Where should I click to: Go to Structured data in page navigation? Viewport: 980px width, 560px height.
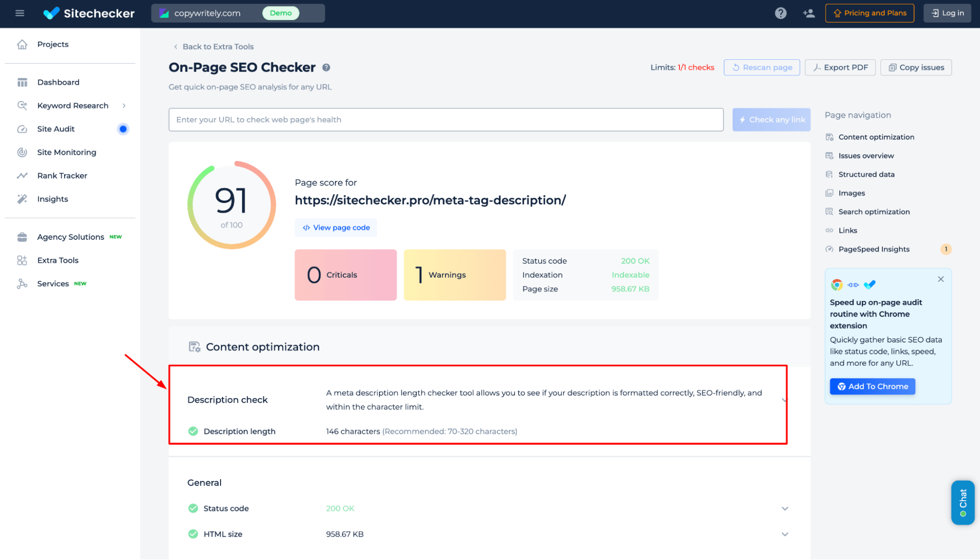[866, 175]
